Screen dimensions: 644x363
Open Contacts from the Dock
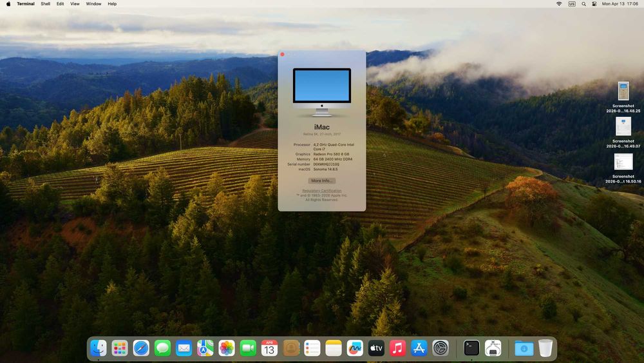tap(291, 349)
